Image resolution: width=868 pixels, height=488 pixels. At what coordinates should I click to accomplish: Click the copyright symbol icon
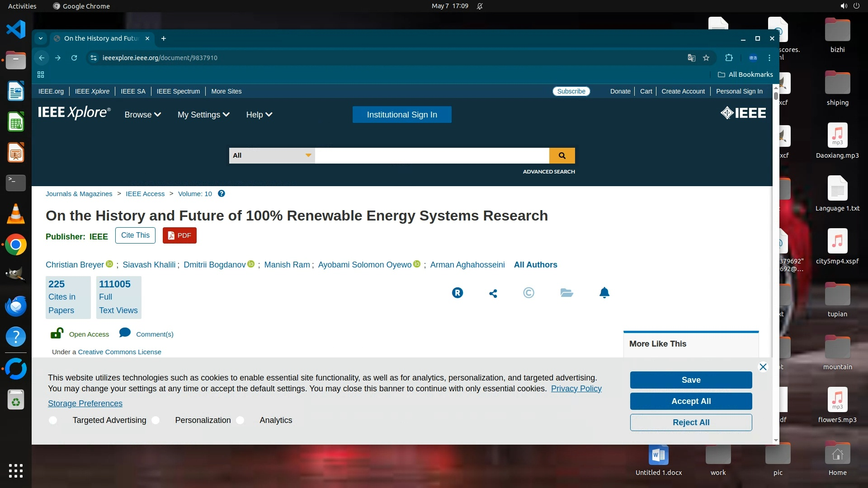[528, 293]
